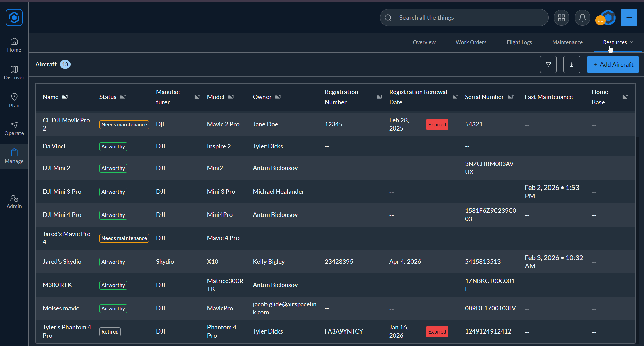Sort by Owner column
The height and width of the screenshot is (346, 644).
[x=278, y=97]
